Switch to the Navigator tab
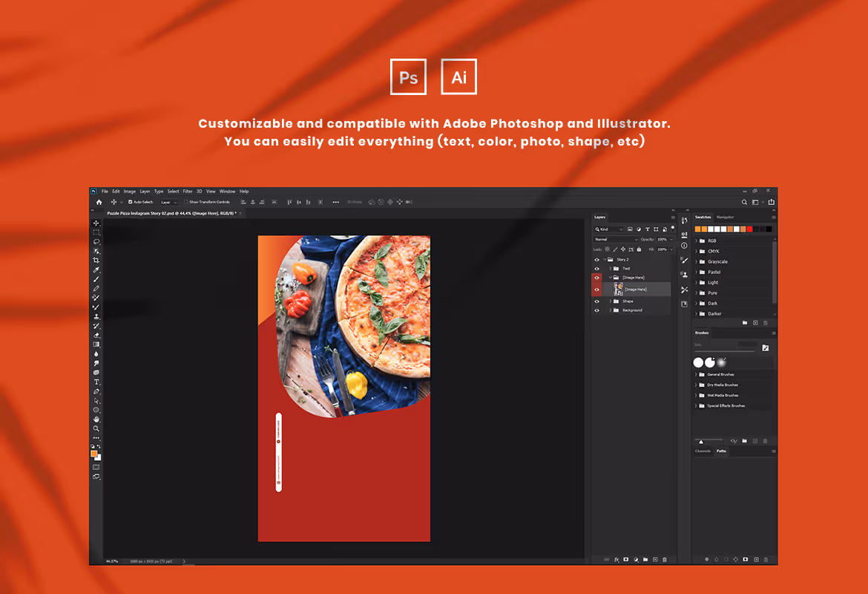 coord(725,218)
